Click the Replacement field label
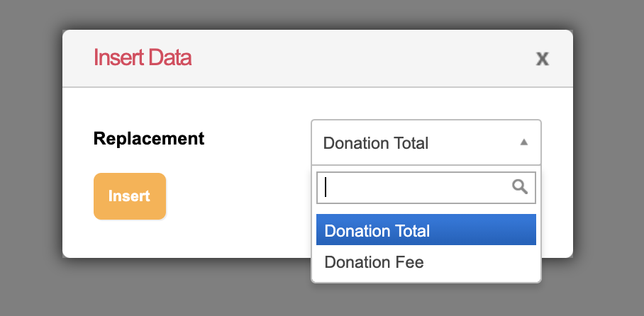This screenshot has width=644, height=316. (149, 139)
